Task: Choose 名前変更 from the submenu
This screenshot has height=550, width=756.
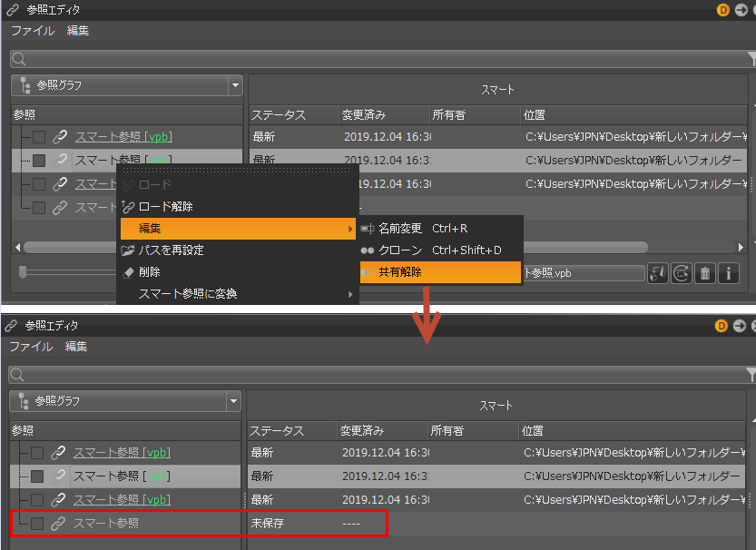Action: [x=441, y=229]
